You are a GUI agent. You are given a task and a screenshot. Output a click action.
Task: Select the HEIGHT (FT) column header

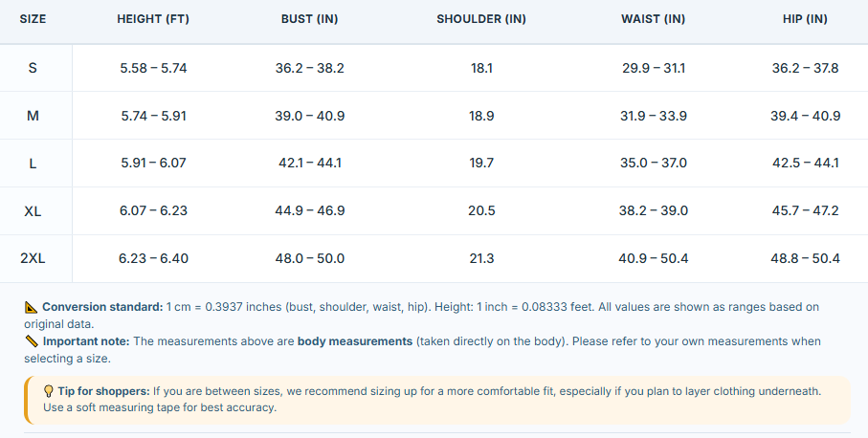click(153, 19)
